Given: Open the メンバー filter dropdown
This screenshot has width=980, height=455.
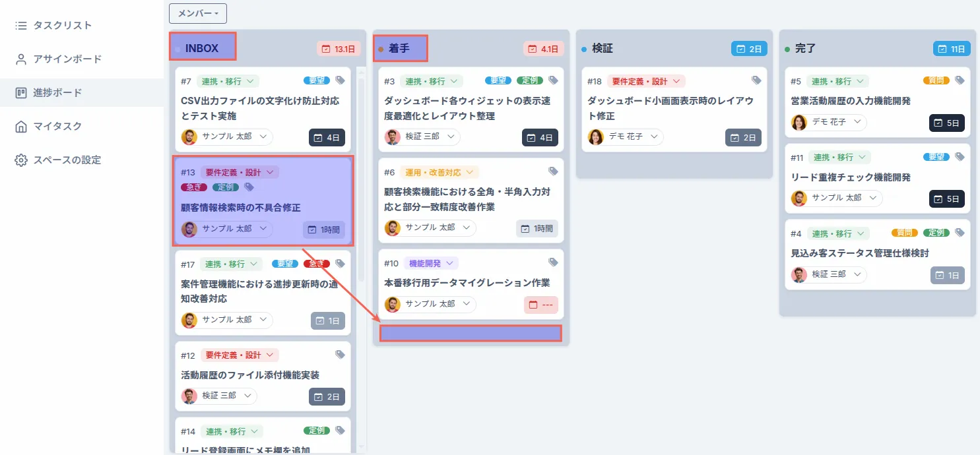Looking at the screenshot, I should (197, 13).
